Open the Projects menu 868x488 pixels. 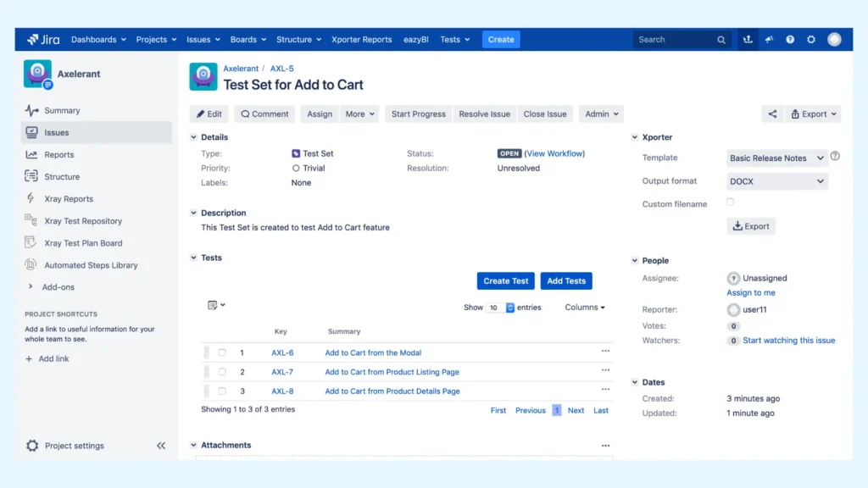(x=156, y=39)
